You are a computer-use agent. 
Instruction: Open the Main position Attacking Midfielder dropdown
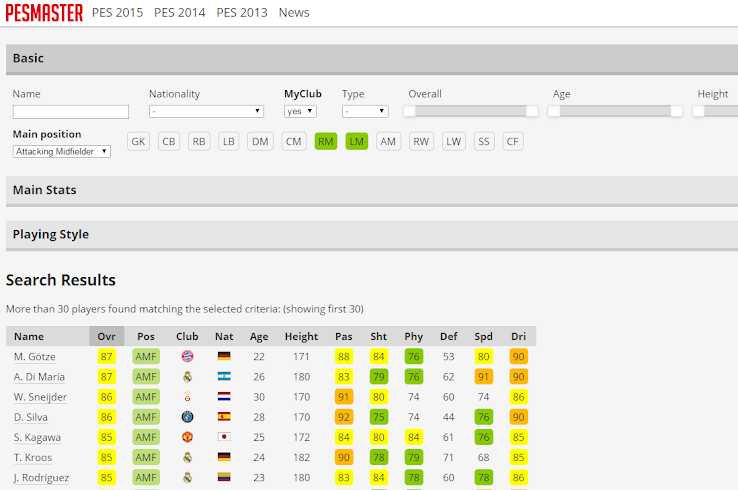[x=62, y=152]
